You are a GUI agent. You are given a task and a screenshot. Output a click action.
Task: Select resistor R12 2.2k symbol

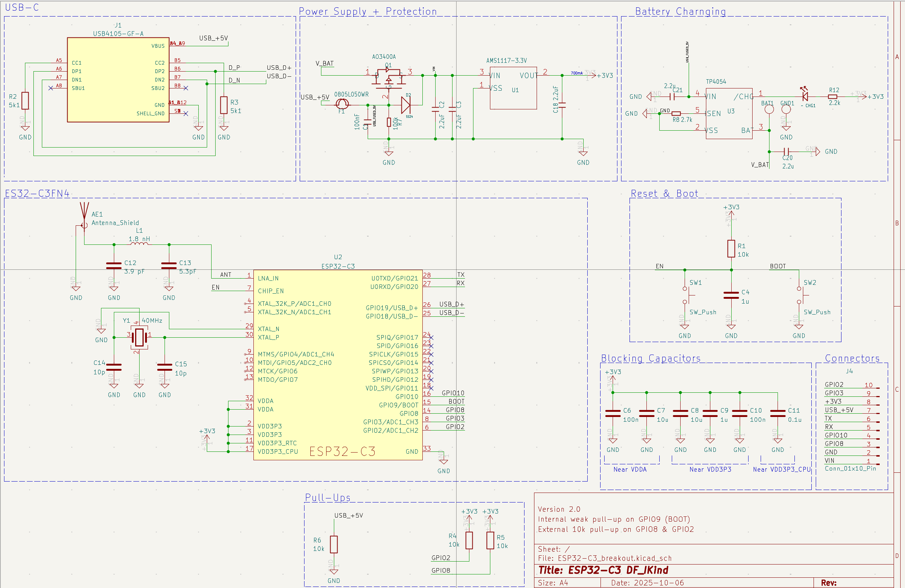pyautogui.click(x=832, y=97)
